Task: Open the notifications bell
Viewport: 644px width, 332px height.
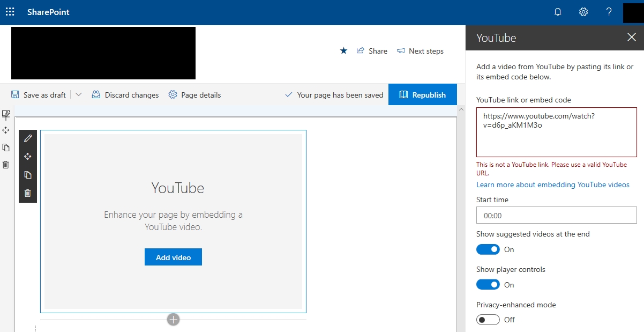Action: pos(558,12)
